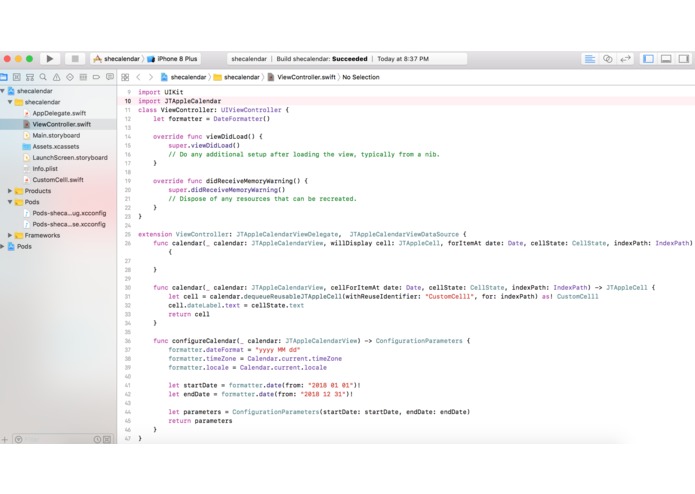Select the Products folder row

pyautogui.click(x=58, y=191)
